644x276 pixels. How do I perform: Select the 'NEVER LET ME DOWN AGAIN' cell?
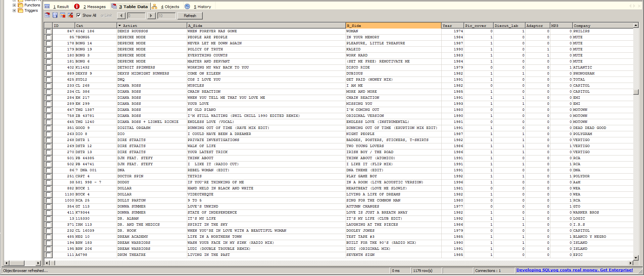point(266,43)
